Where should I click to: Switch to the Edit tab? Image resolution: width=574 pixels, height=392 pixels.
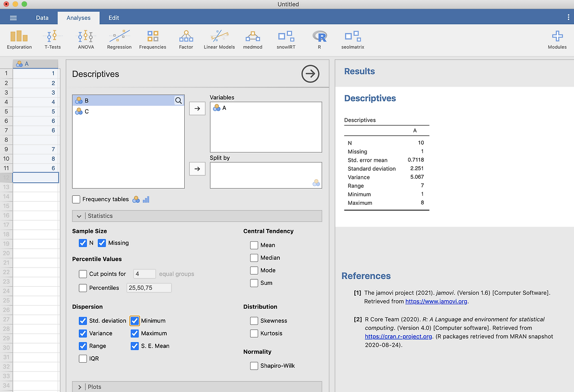click(x=114, y=18)
